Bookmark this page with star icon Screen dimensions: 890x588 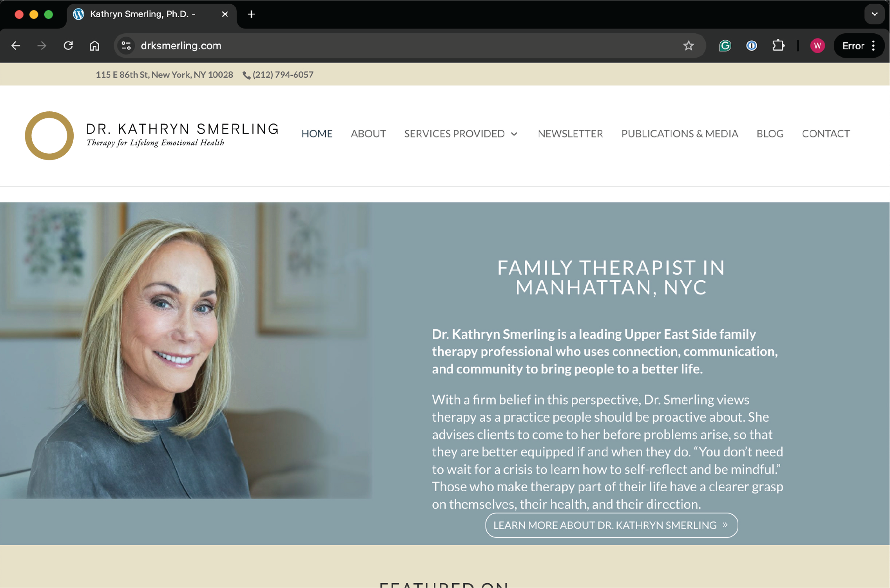pos(689,46)
